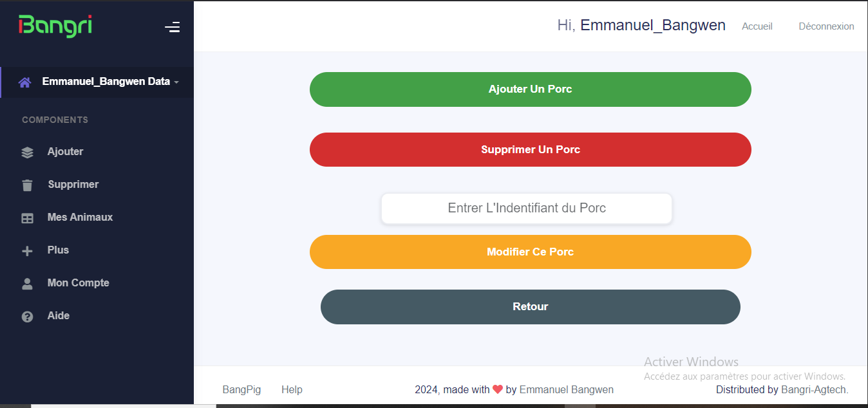The width and height of the screenshot is (868, 408).
Task: Click the table icon beside Mes Animaux
Action: [27, 218]
